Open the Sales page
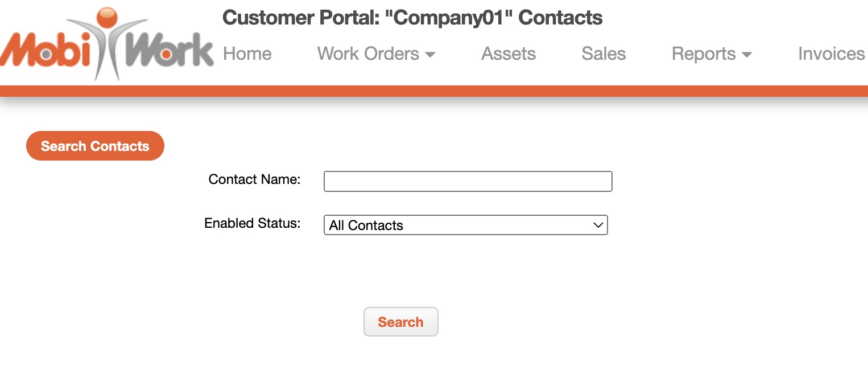Screen dimensions: 868x369 (604, 54)
